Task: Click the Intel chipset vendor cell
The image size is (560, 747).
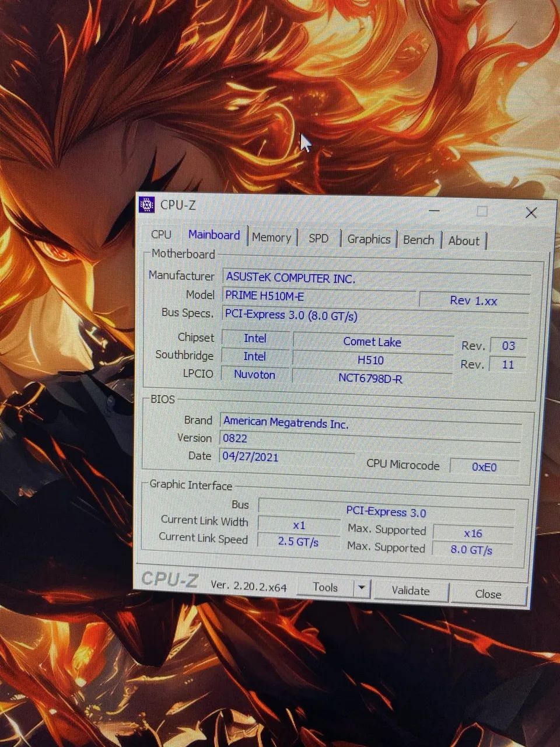Action: coord(255,338)
